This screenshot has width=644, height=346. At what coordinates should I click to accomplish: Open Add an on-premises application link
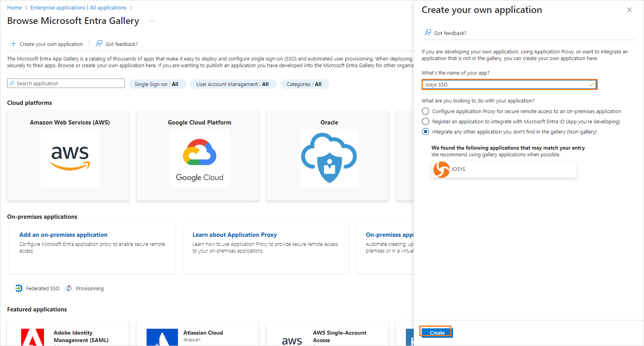(x=63, y=234)
